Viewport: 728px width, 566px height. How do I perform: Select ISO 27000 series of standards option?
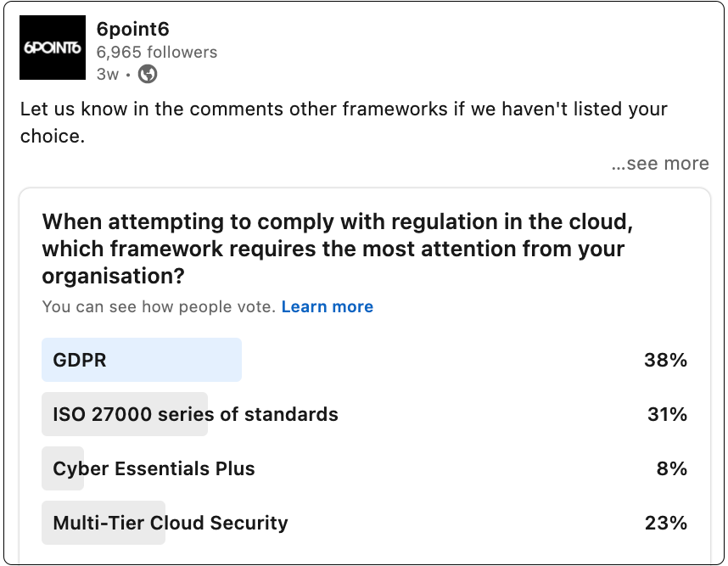click(365, 414)
